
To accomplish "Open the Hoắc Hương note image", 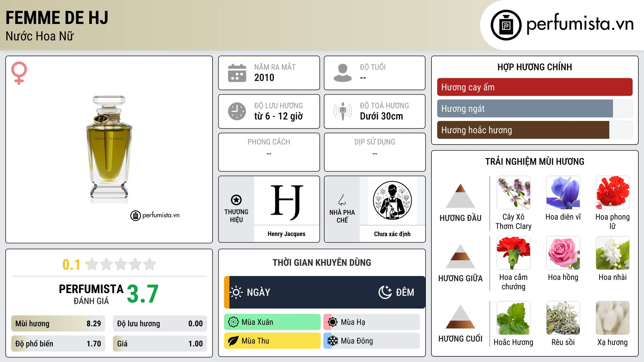I will (513, 318).
